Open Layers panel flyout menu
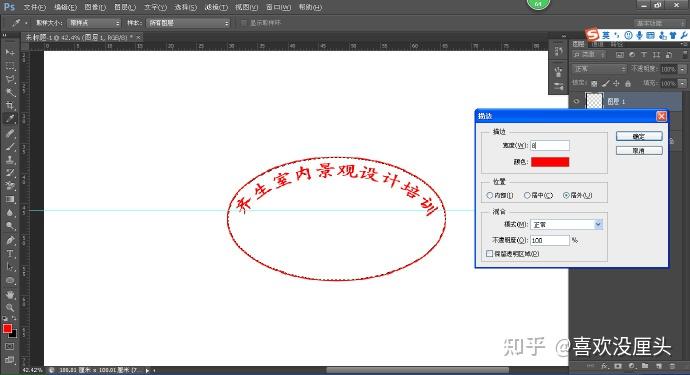The width and height of the screenshot is (690, 375). [x=684, y=44]
